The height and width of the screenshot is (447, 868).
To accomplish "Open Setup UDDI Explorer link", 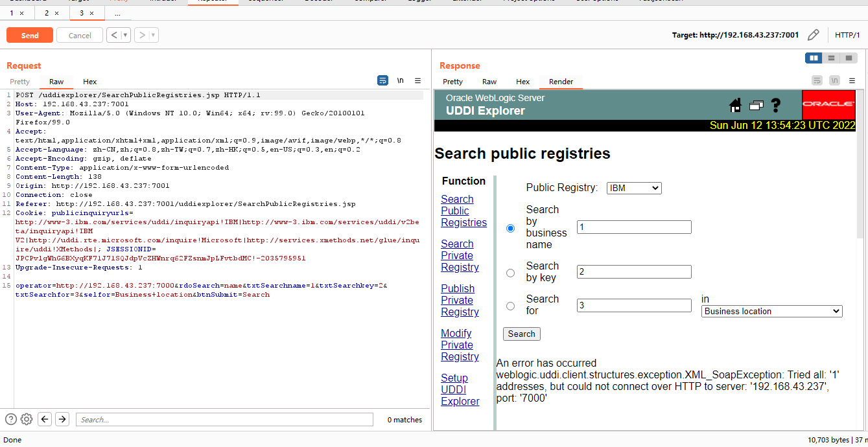I will [460, 389].
